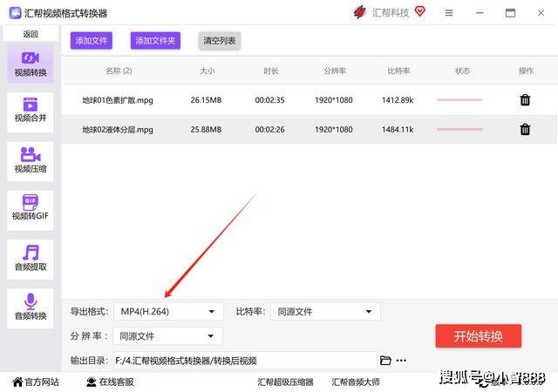Click the 返回 button
Image resolution: width=558 pixels, height=392 pixels.
click(31, 34)
